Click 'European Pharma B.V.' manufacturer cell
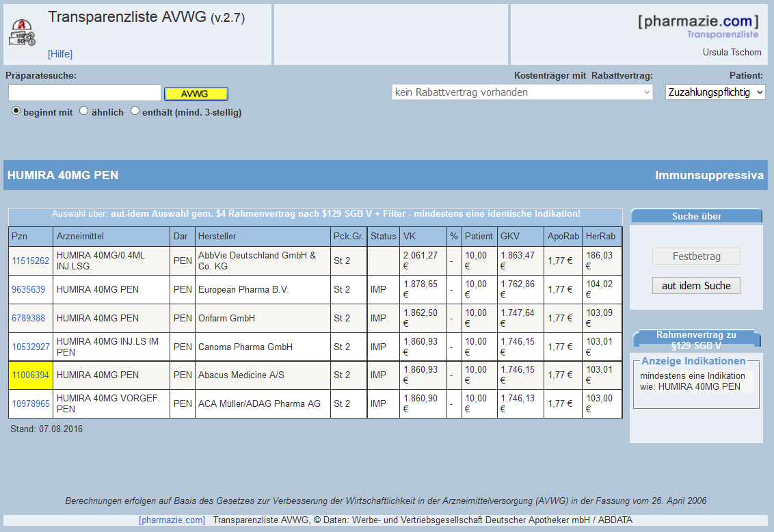The height and width of the screenshot is (532, 774). click(263, 289)
